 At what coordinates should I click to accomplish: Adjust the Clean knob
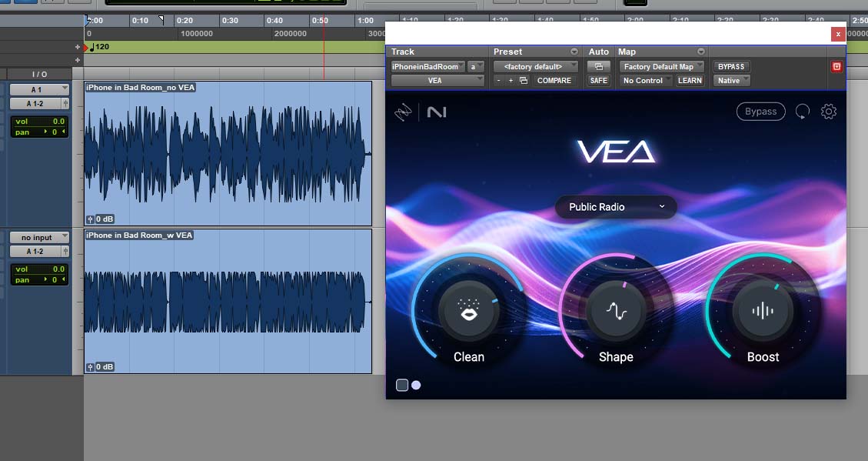[469, 310]
